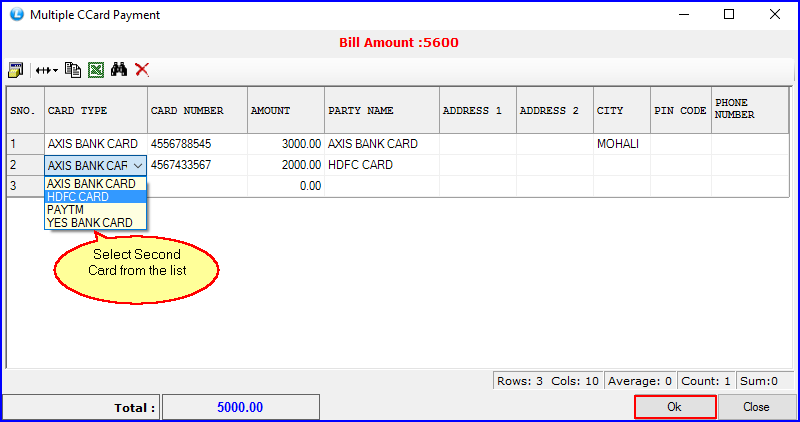The image size is (800, 422).
Task: Delete row using the red X icon
Action: click(142, 69)
